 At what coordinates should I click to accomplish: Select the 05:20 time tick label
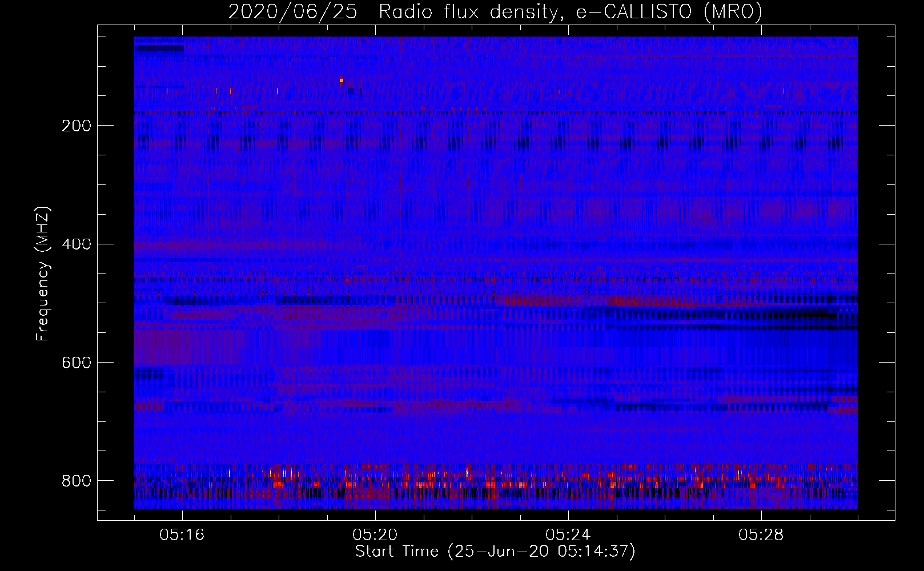(x=375, y=535)
